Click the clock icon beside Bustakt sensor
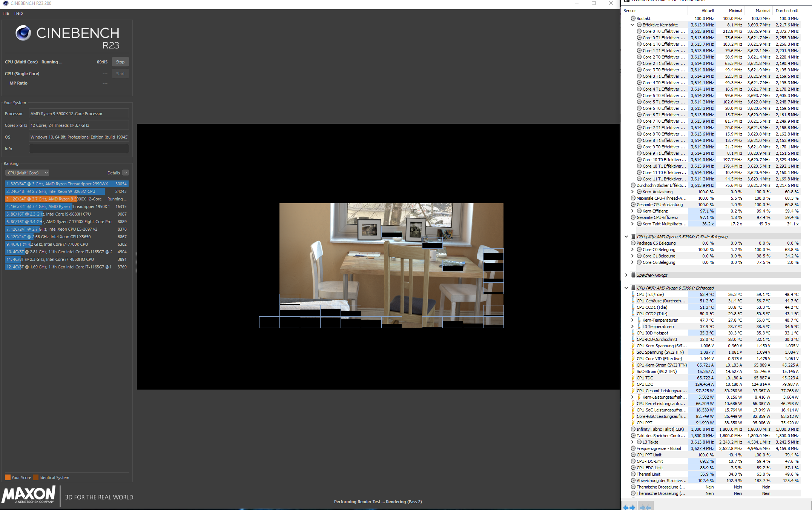The image size is (812, 510). coord(633,18)
